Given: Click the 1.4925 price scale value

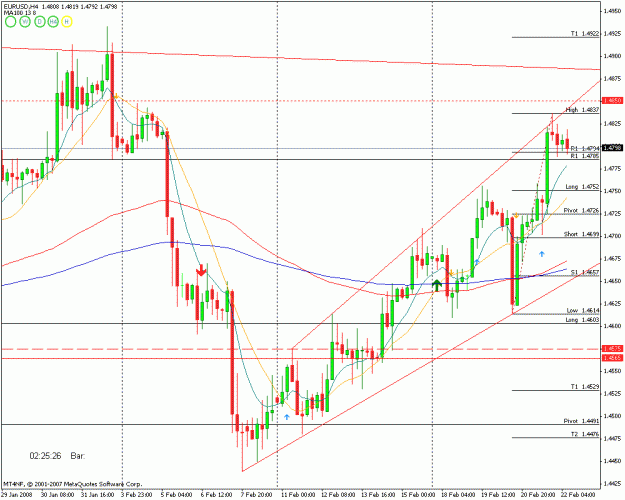Looking at the screenshot, I should pos(613,33).
